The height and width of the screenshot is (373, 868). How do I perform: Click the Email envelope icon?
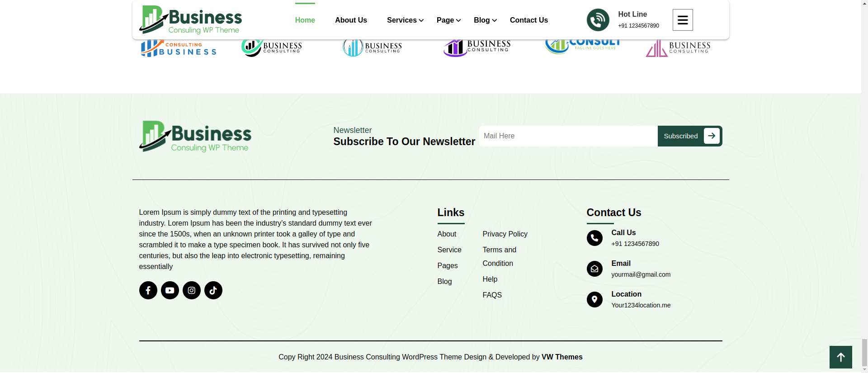tap(594, 269)
